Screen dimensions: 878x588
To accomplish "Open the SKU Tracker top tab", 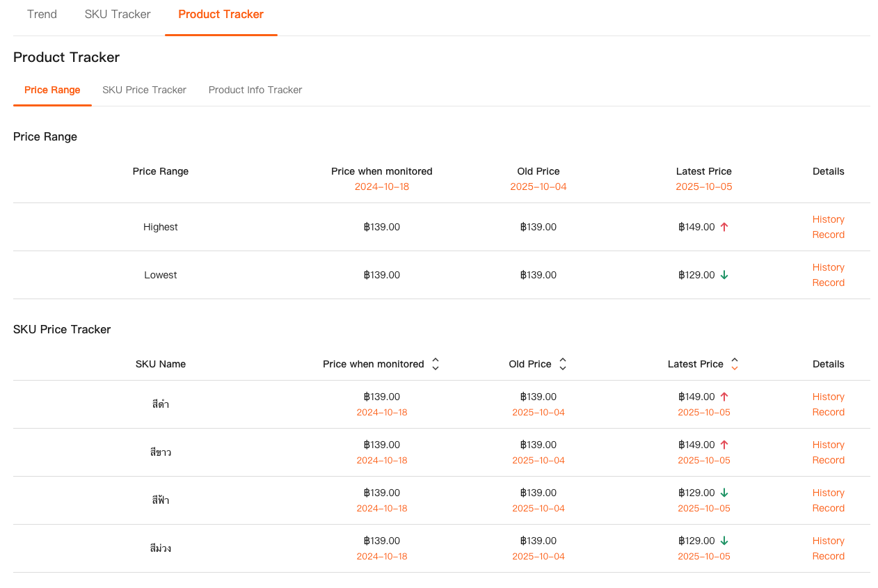I will (118, 14).
